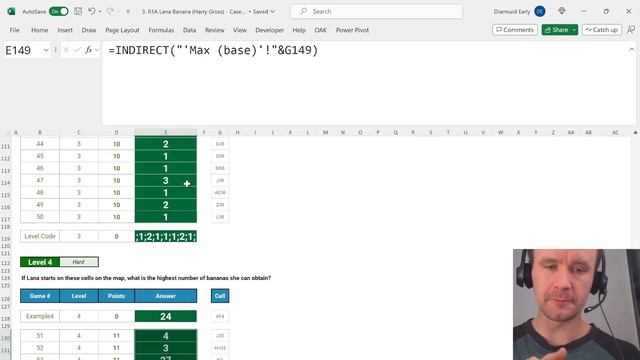
Task: Click the diamond premium icon
Action: click(x=562, y=11)
